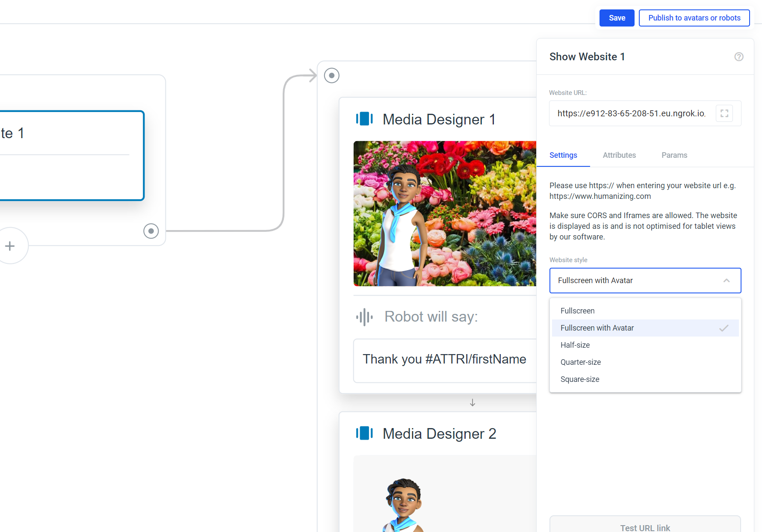Click the Robot will say label
Image resolution: width=762 pixels, height=532 pixels.
pos(431,317)
